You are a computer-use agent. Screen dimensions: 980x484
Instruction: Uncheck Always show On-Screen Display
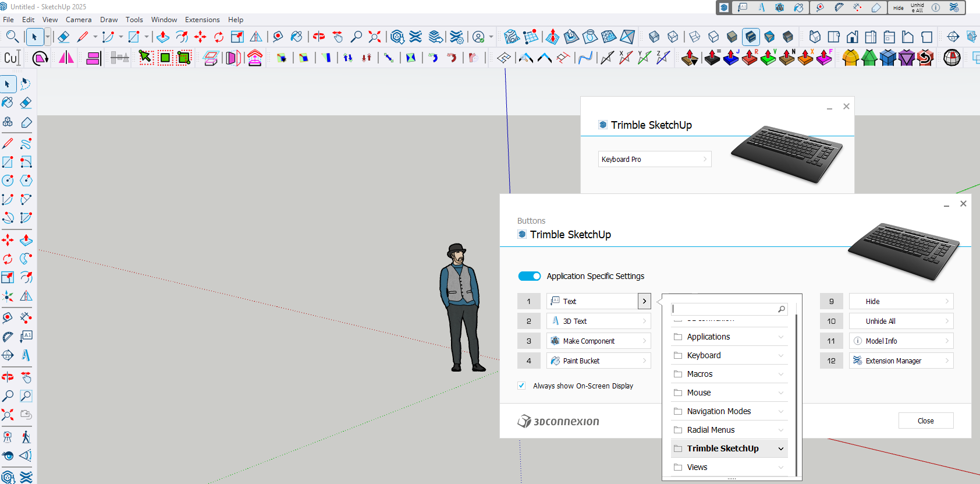coord(522,386)
